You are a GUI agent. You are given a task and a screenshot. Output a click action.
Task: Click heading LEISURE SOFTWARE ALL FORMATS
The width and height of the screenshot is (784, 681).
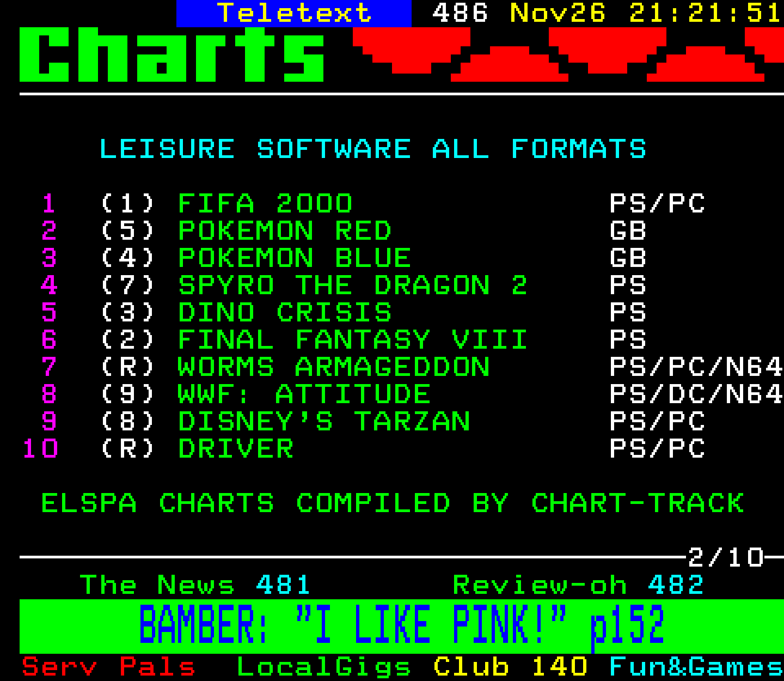coord(373,149)
